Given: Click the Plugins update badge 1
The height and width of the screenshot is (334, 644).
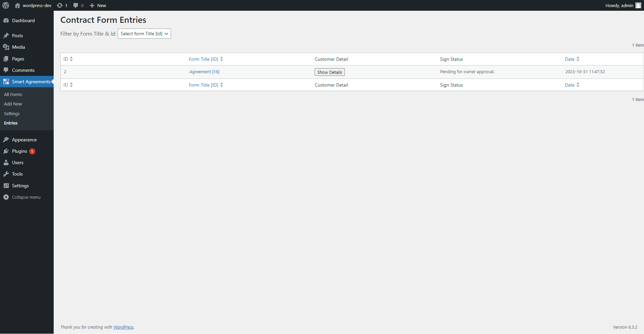Looking at the screenshot, I should coord(32,151).
